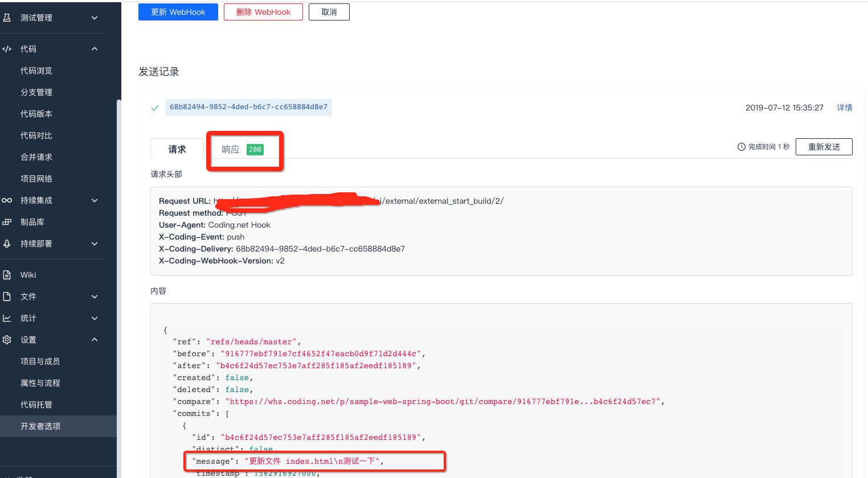The image size is (868, 478).
Task: Expand the 统计 chevron
Action: 95,318
